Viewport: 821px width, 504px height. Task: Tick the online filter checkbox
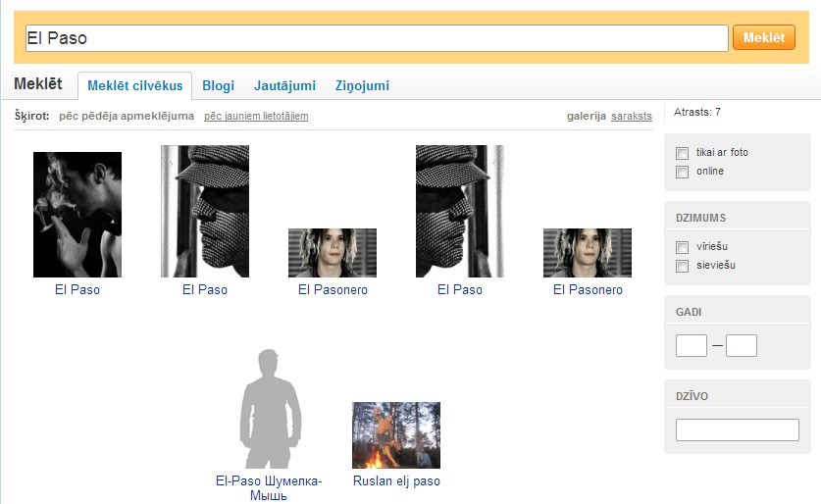683,172
